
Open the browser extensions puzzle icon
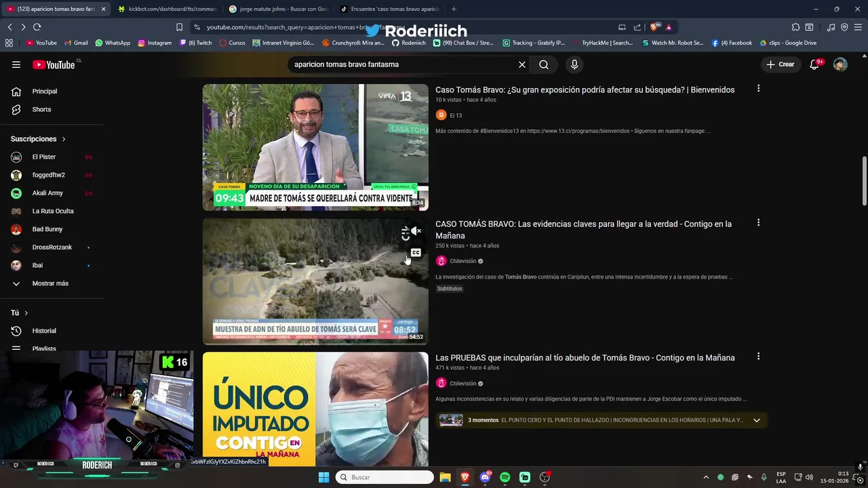coord(795,27)
